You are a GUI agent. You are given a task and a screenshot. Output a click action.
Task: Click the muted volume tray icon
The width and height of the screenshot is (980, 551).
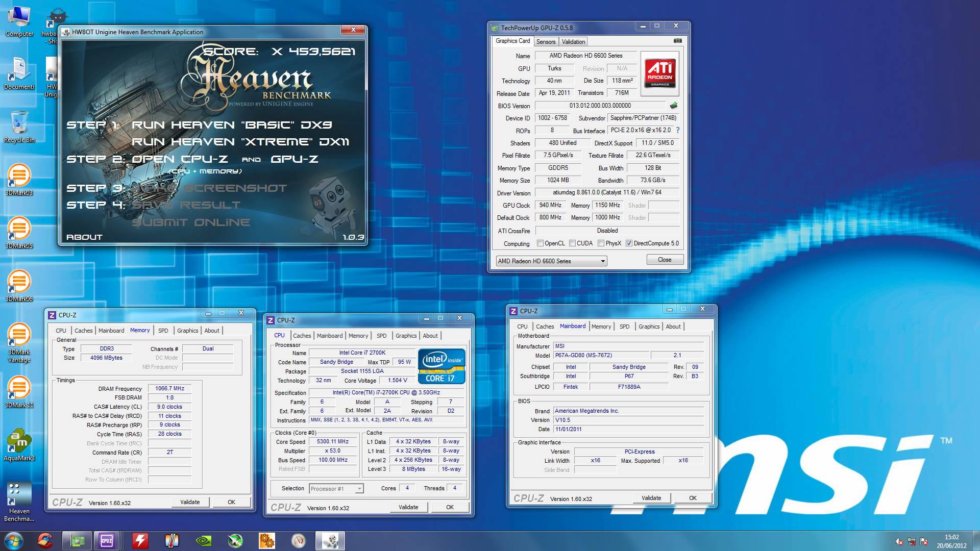click(x=899, y=541)
